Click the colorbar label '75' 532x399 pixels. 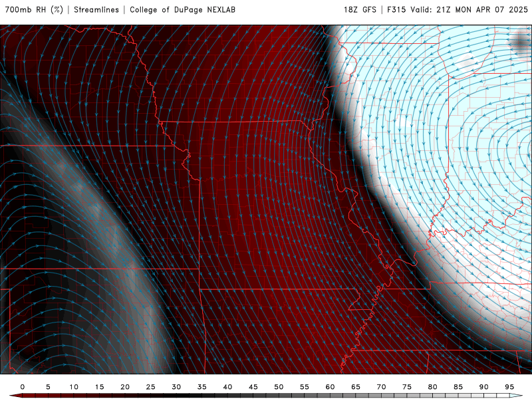[x=407, y=387]
